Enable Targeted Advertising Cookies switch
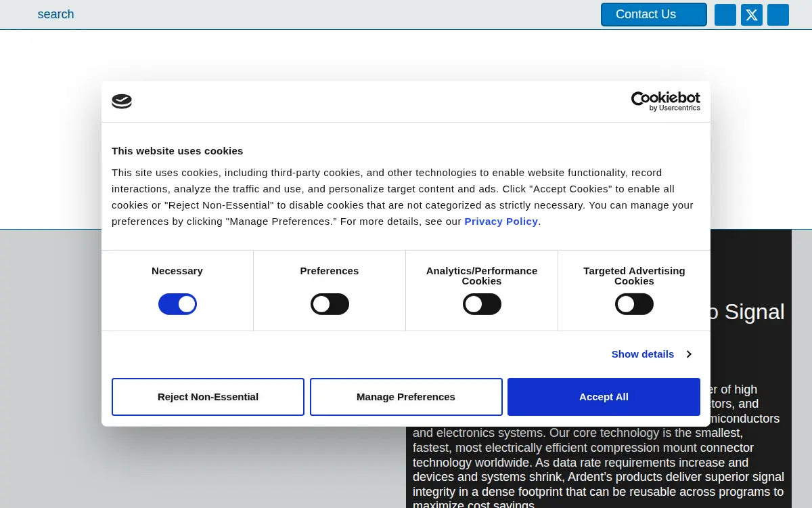The image size is (812, 508). [x=634, y=304]
